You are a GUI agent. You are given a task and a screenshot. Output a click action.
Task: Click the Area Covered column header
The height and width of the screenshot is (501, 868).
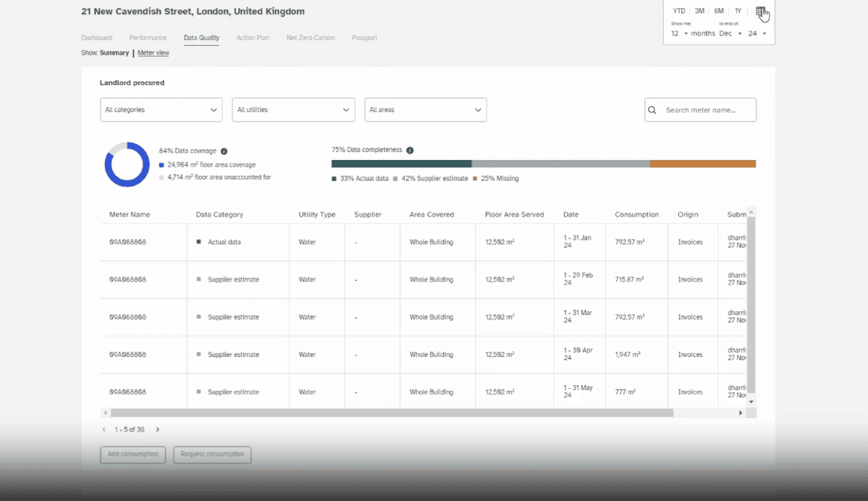431,215
